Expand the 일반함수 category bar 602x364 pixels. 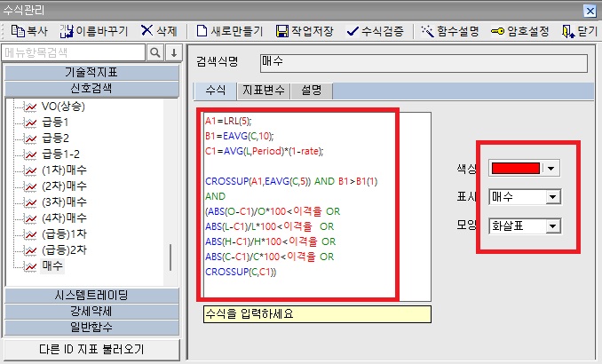(x=91, y=328)
